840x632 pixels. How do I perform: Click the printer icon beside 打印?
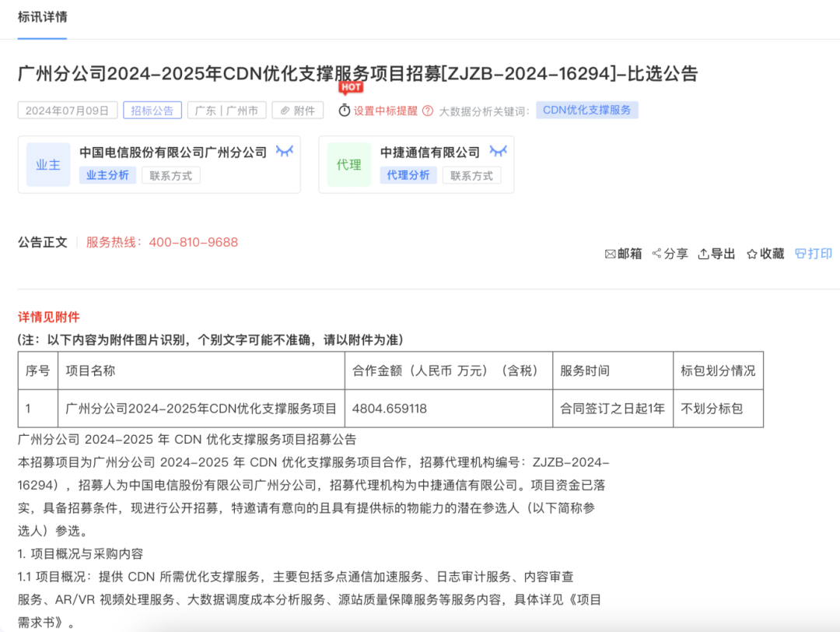pyautogui.click(x=800, y=254)
